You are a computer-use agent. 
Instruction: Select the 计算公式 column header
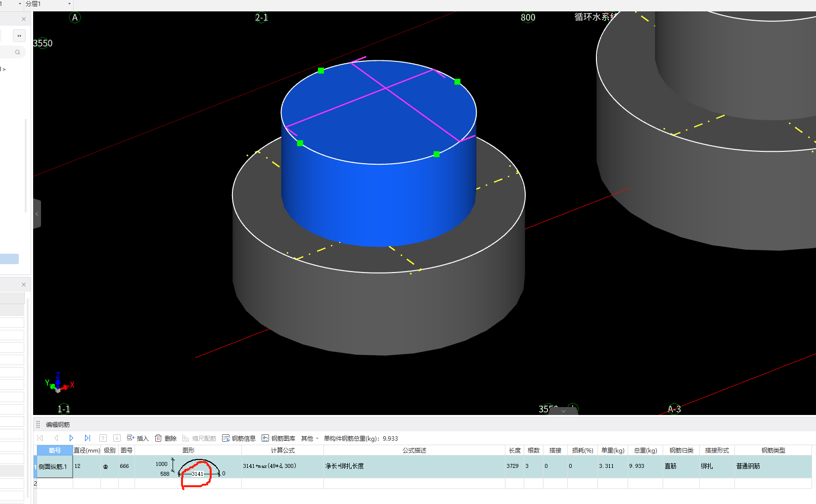point(282,450)
